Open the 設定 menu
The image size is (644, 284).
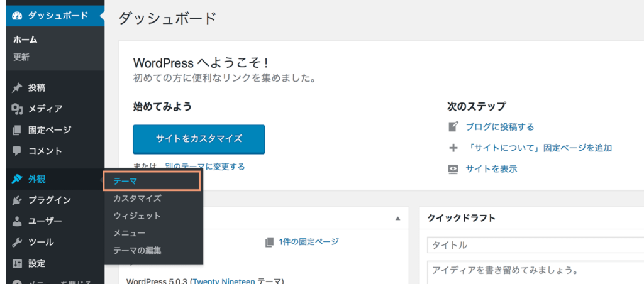pyautogui.click(x=55, y=263)
